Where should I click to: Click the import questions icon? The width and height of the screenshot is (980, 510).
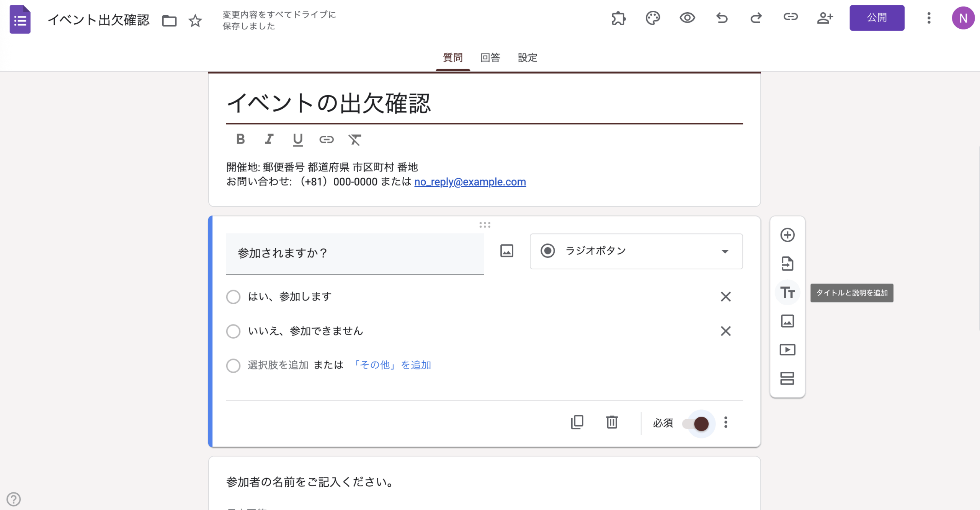coord(787,264)
